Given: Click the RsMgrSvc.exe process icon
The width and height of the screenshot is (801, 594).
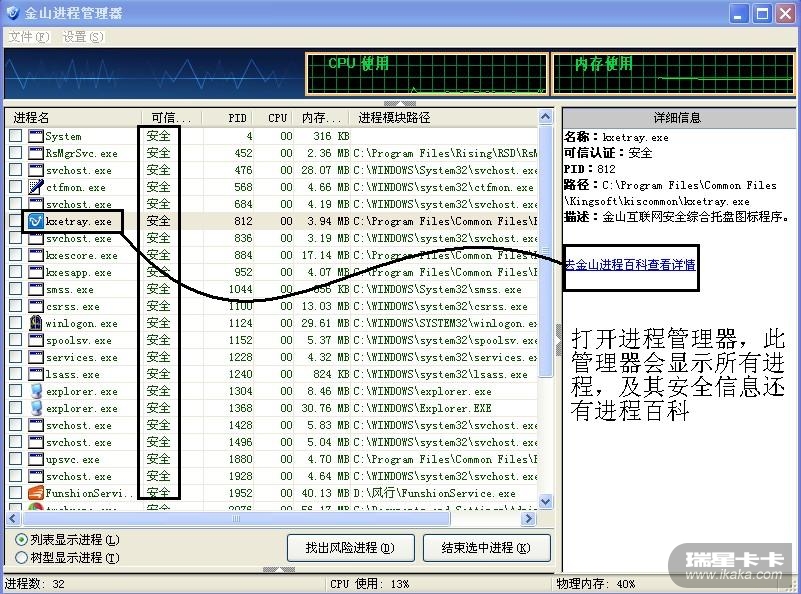Looking at the screenshot, I should tap(36, 153).
